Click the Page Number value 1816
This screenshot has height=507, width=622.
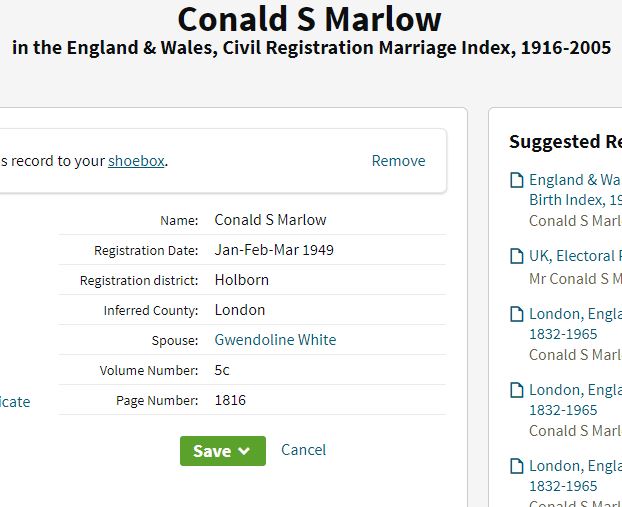230,400
